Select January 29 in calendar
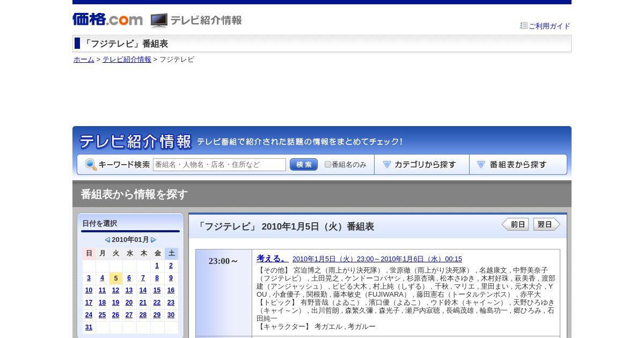Viewport: 644px width, 338px height. [157, 315]
